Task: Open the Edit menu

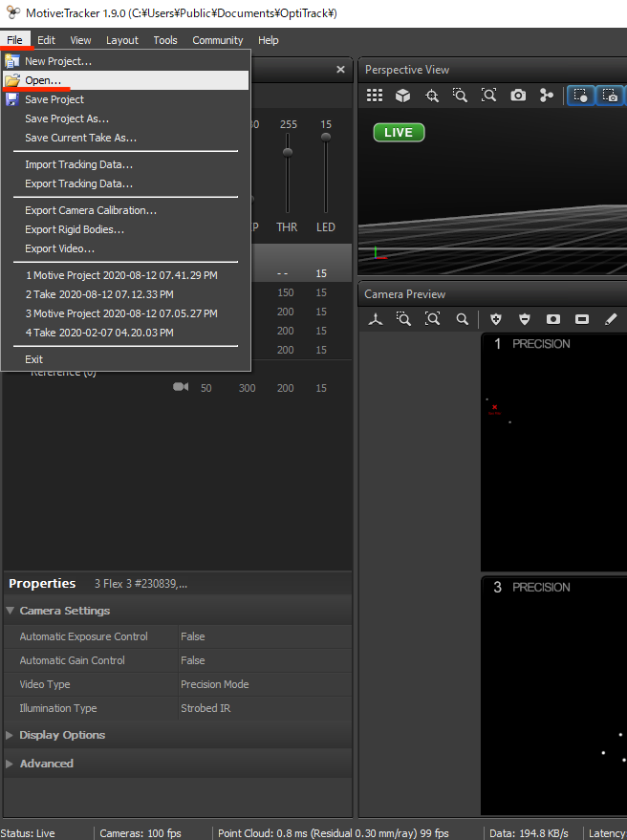Action: [x=46, y=40]
